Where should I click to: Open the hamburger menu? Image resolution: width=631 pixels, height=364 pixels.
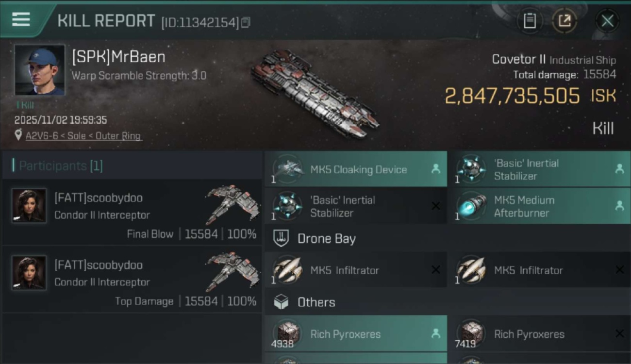pyautogui.click(x=21, y=19)
